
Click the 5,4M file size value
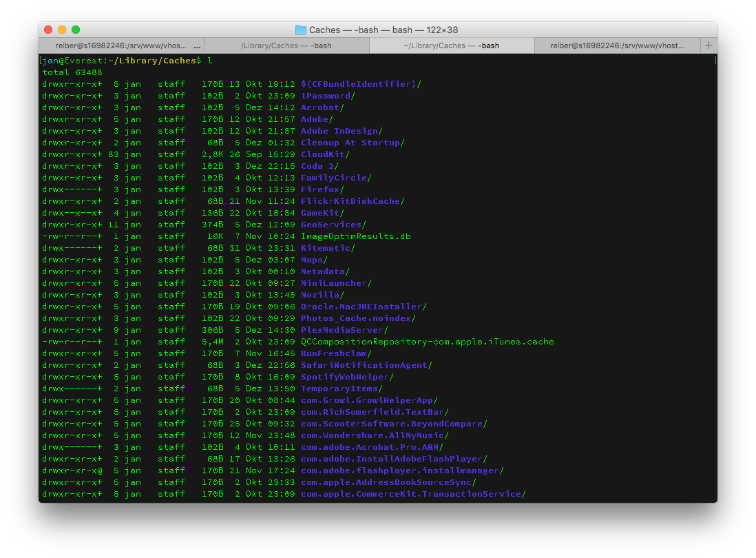point(212,342)
